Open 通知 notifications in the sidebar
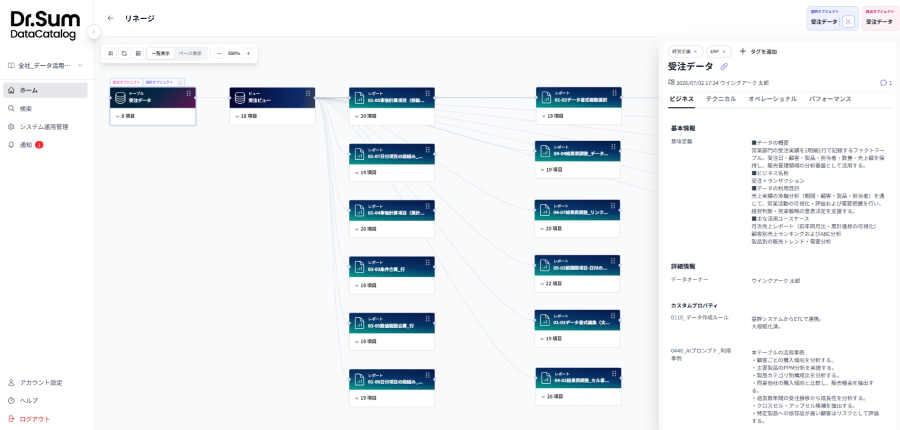This screenshot has height=430, width=900. pos(45,145)
